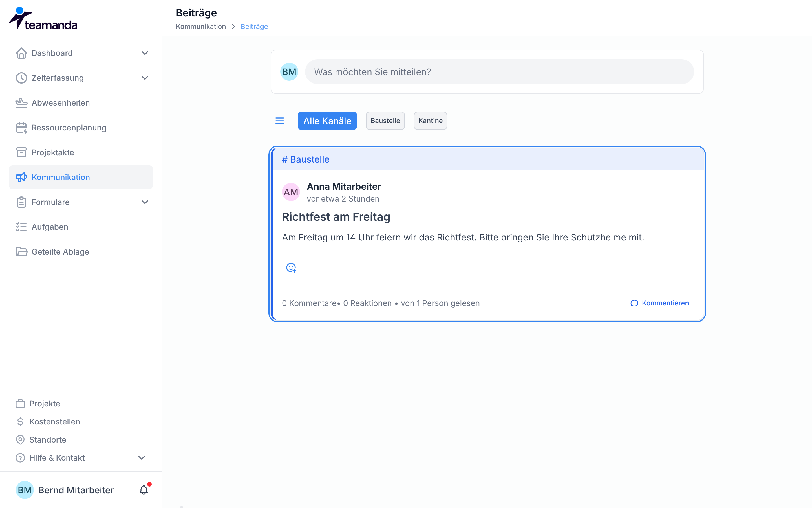This screenshot has height=508, width=812.
Task: Expand the Formulare submenu chevron
Action: tap(145, 202)
